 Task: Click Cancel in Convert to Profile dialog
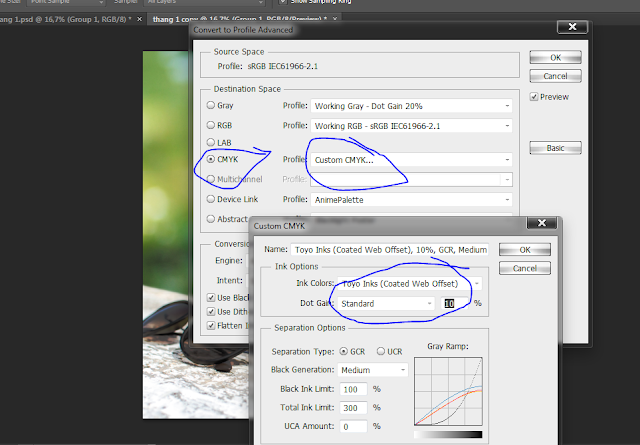tap(556, 76)
